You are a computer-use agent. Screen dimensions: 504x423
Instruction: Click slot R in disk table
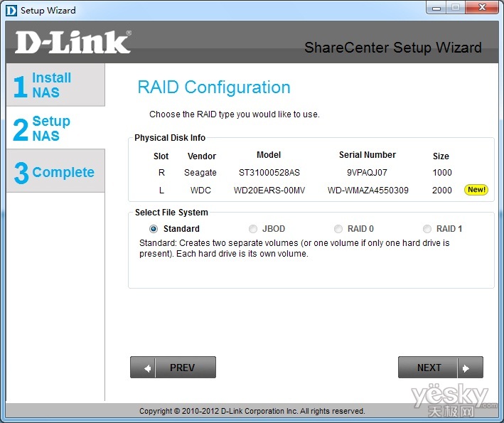point(161,173)
